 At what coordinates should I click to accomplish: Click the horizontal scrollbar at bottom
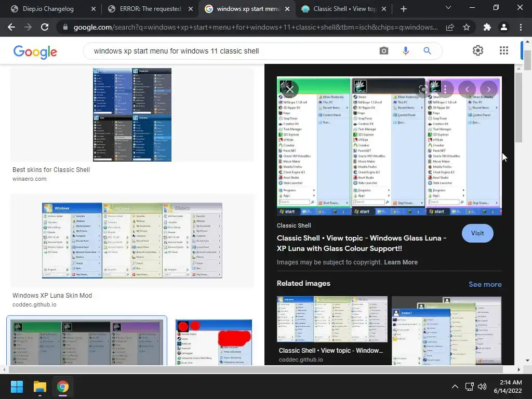pos(256,369)
